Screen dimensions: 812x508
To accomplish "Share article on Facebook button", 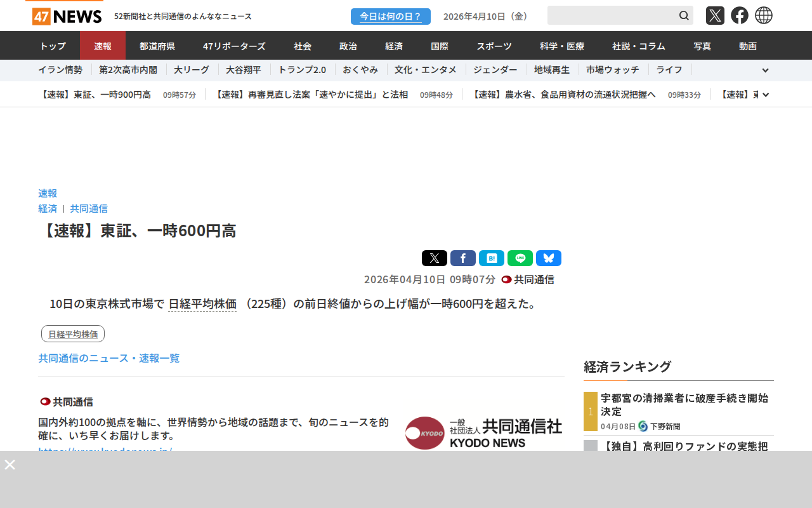I will 463,258.
